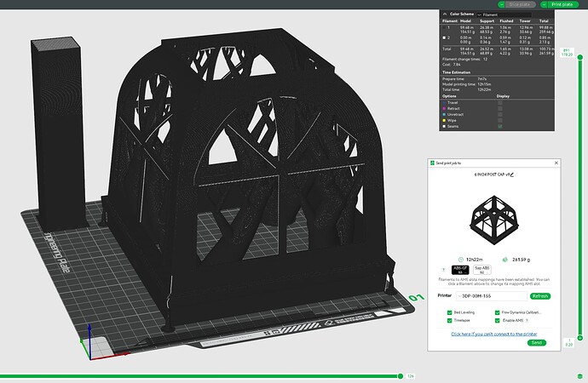Click the Slice plate button
The width and height of the screenshot is (588, 383).
[520, 4]
